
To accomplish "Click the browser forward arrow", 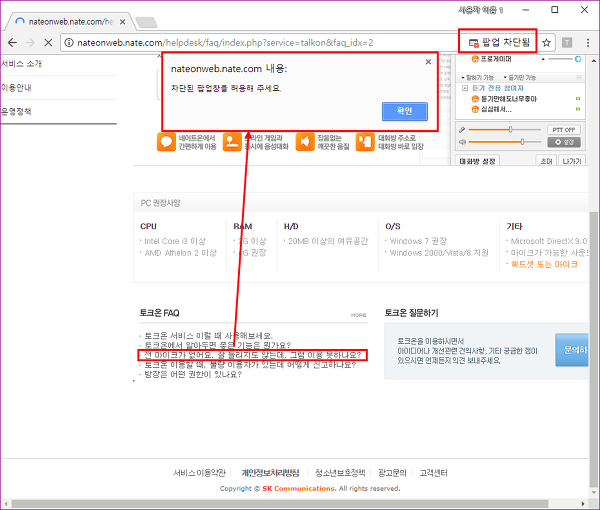I will point(30,42).
